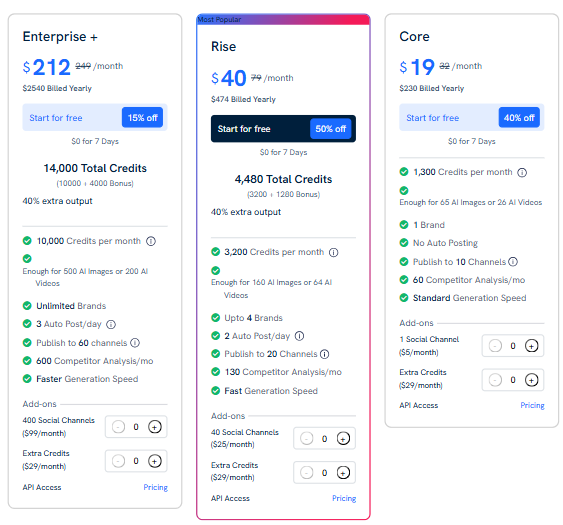Click the $474 Billed Yearly text

click(x=243, y=99)
